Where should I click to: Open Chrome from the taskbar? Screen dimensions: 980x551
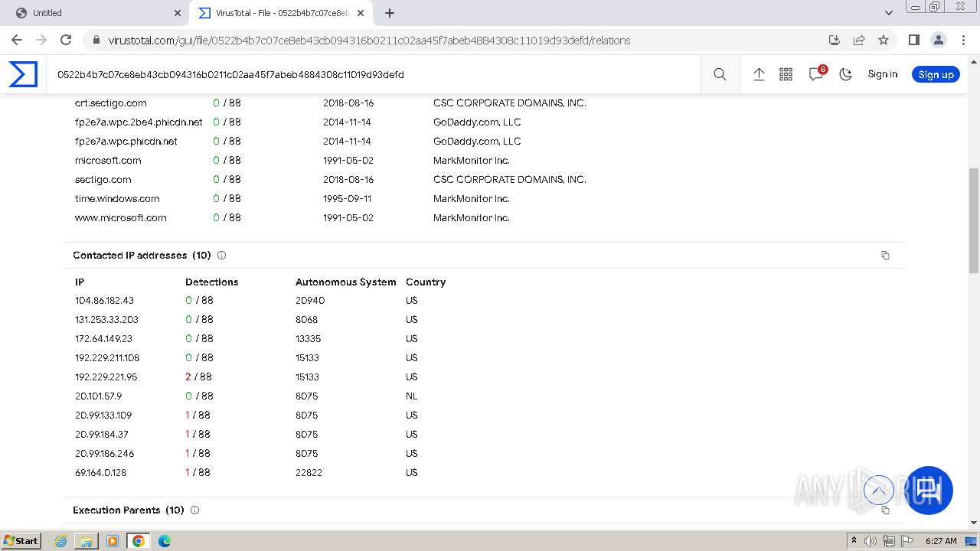tap(138, 541)
